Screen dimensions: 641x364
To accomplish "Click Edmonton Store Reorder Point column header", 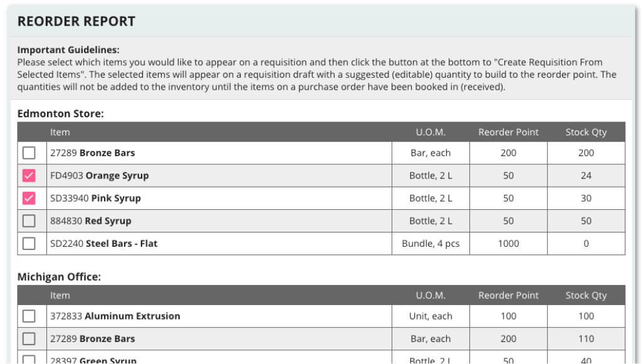I will [509, 132].
